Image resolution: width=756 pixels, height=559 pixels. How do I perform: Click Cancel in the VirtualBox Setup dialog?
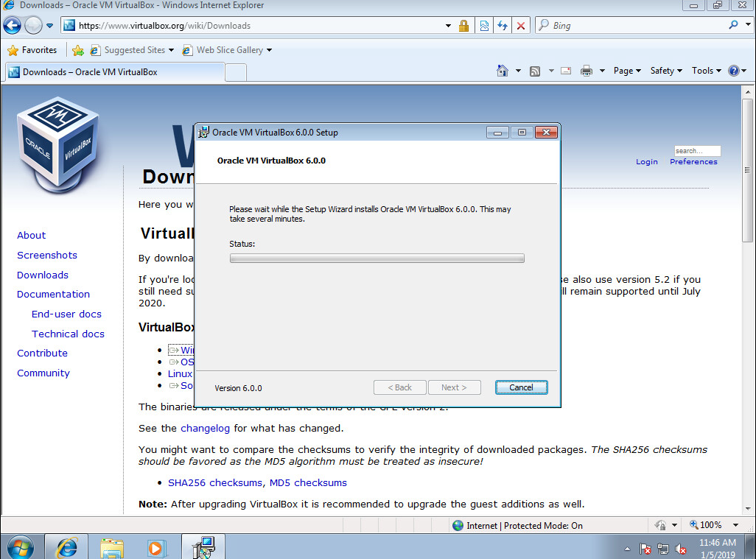[x=521, y=387]
